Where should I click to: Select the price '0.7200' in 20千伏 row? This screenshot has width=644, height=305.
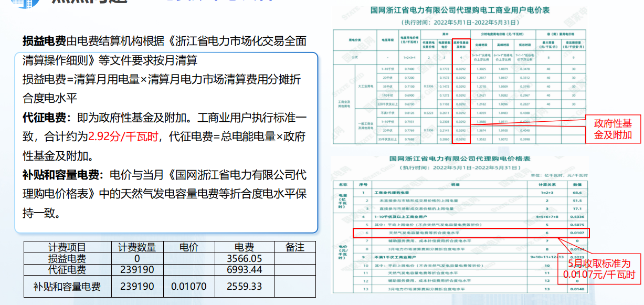tap(409, 78)
